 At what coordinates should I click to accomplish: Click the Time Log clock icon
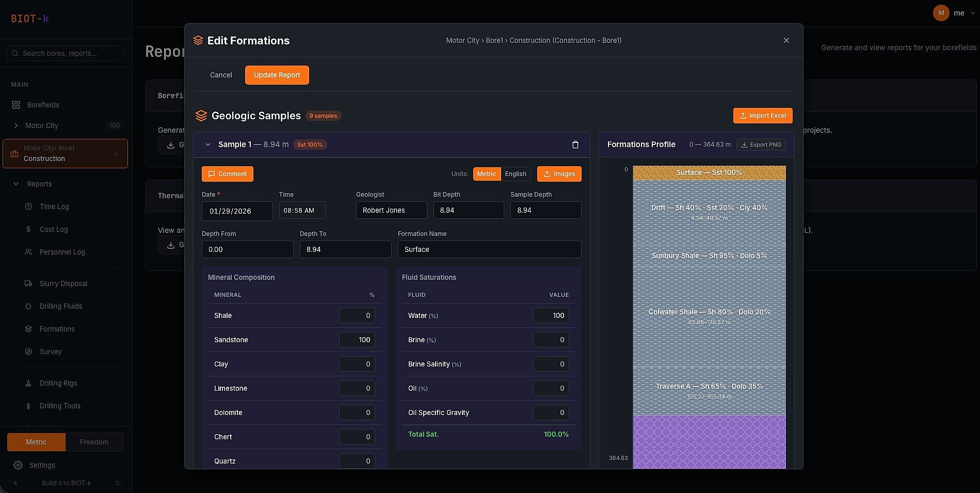pyautogui.click(x=28, y=206)
